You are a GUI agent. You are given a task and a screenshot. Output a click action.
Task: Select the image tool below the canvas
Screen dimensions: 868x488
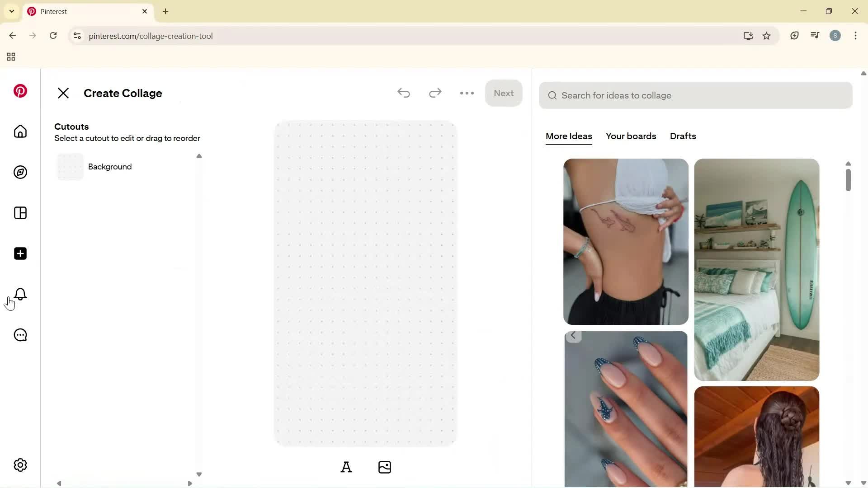[x=384, y=467]
